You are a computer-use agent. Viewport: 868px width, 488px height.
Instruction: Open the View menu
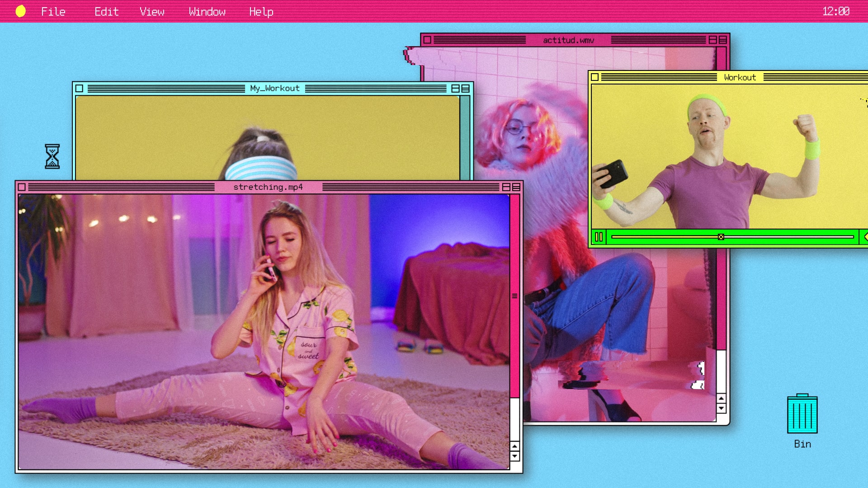pos(152,12)
